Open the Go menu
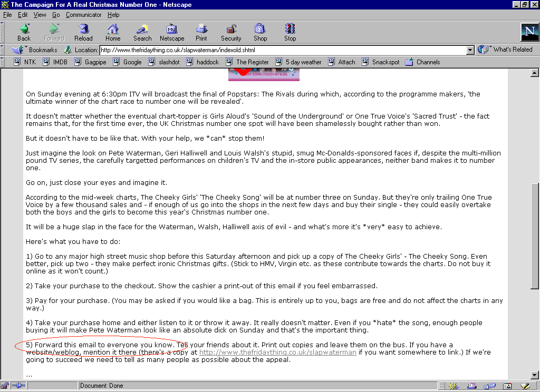Image resolution: width=540 pixels, height=392 pixels. [x=56, y=15]
